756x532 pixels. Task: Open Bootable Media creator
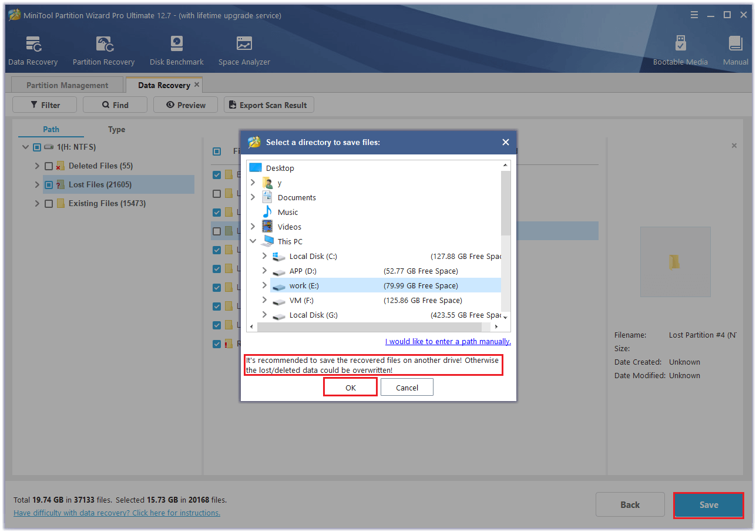click(680, 50)
